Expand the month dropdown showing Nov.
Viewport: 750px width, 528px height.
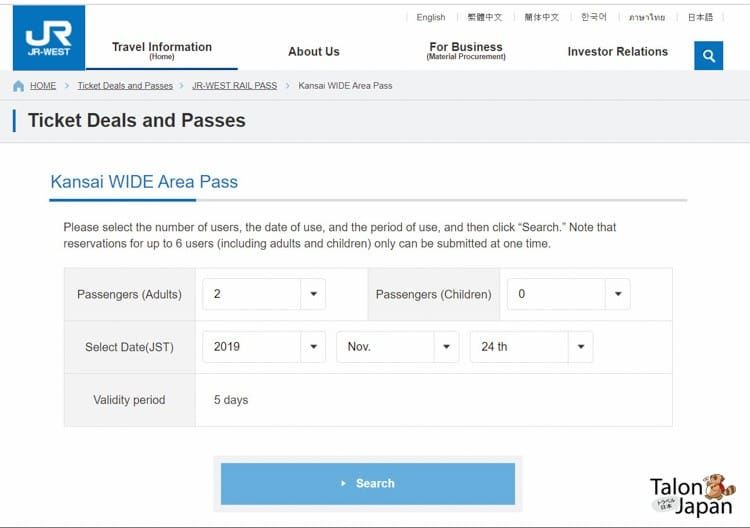[397, 347]
